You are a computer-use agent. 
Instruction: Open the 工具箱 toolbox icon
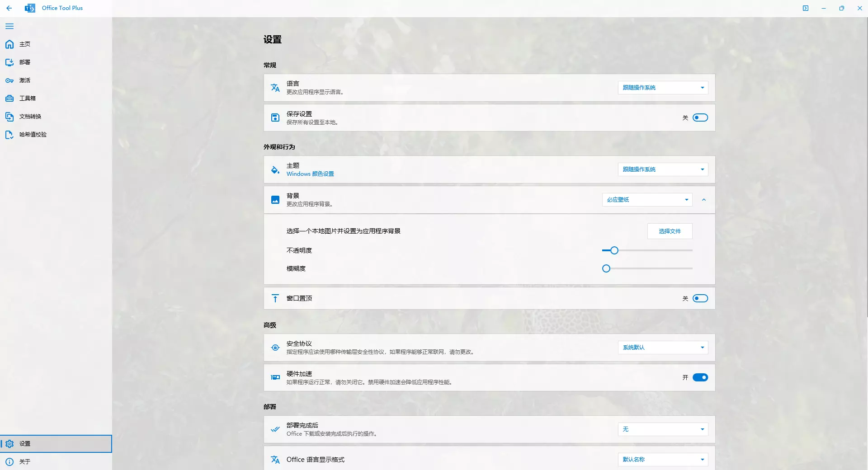point(9,99)
